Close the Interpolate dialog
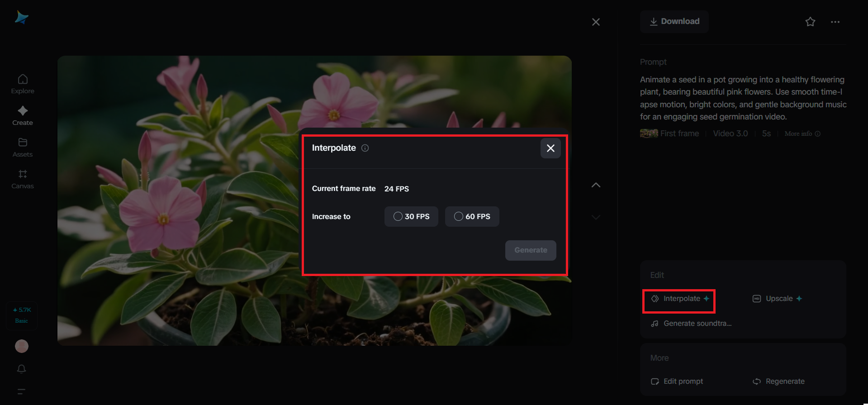The width and height of the screenshot is (868, 405). point(550,148)
